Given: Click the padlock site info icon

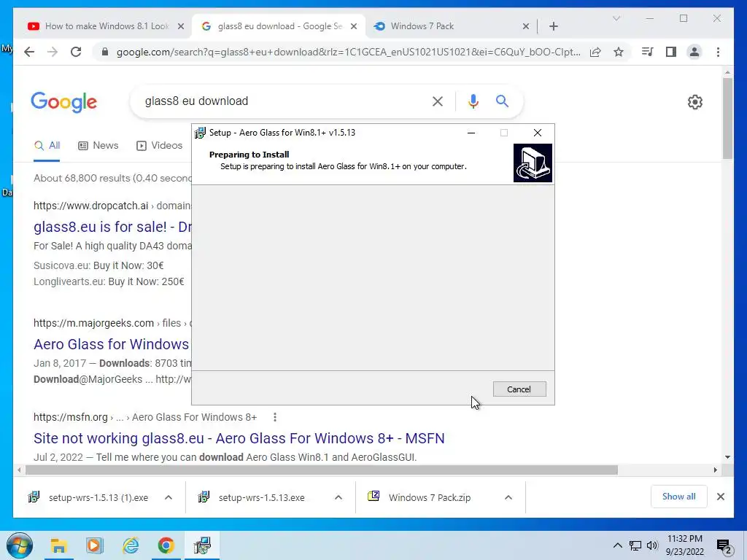Looking at the screenshot, I should point(105,52).
